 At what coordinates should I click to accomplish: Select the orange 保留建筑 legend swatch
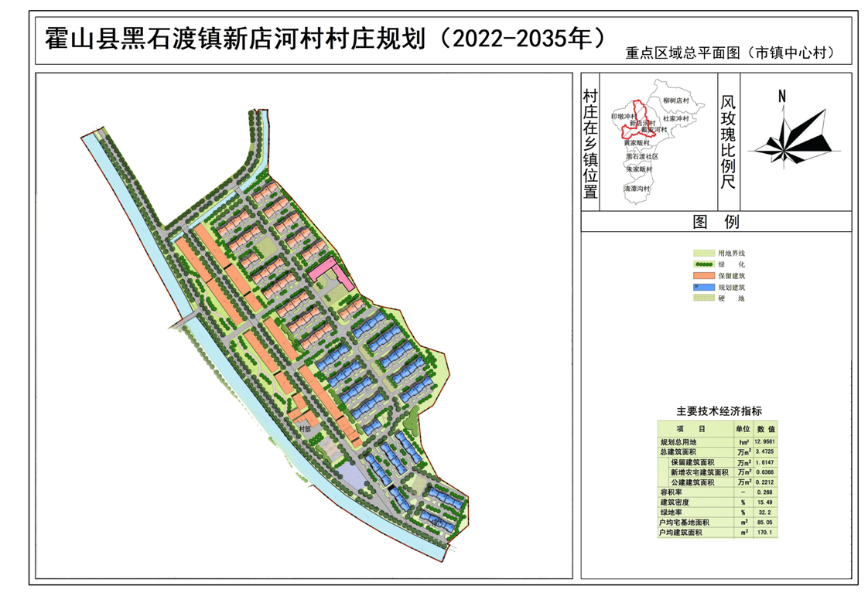coord(703,275)
